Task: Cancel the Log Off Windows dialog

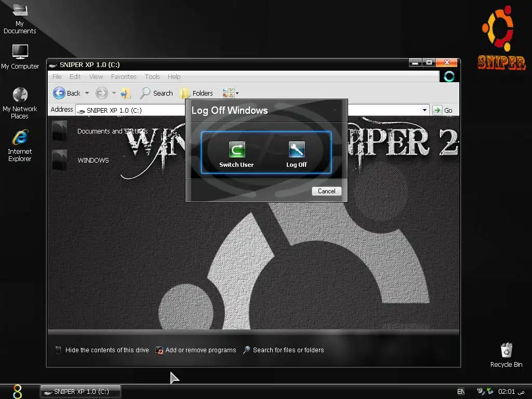Action: 326,191
